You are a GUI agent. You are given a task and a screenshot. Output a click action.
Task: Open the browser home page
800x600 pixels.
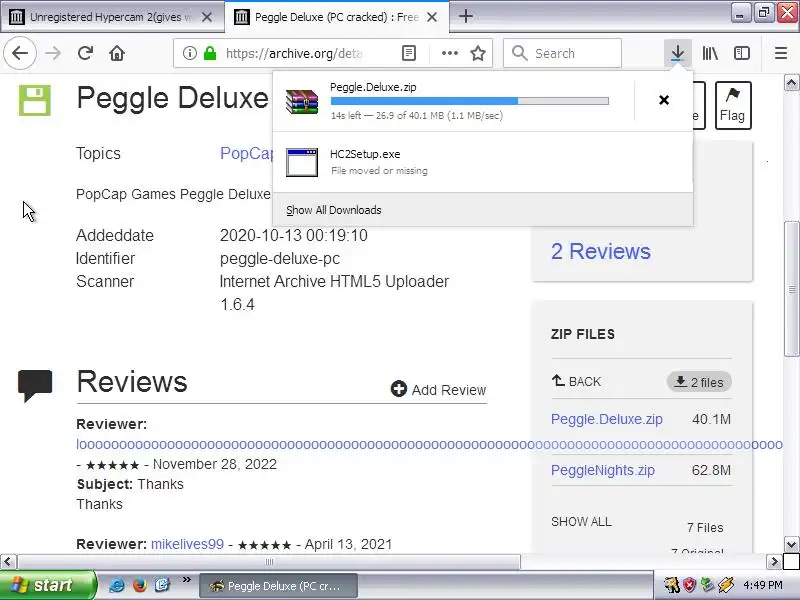point(117,53)
